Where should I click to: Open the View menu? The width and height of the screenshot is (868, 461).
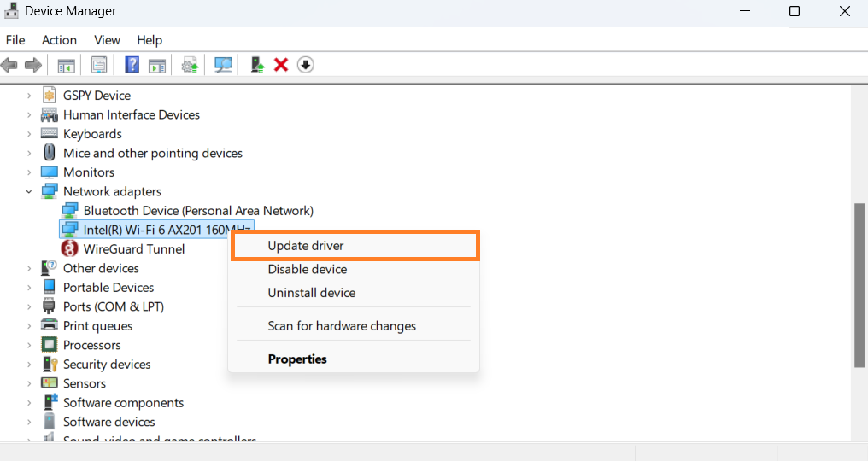(x=107, y=40)
